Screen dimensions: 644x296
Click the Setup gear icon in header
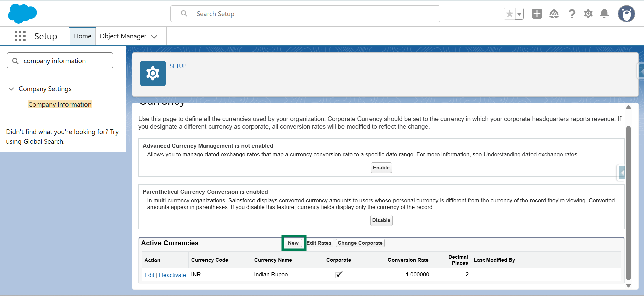(588, 14)
